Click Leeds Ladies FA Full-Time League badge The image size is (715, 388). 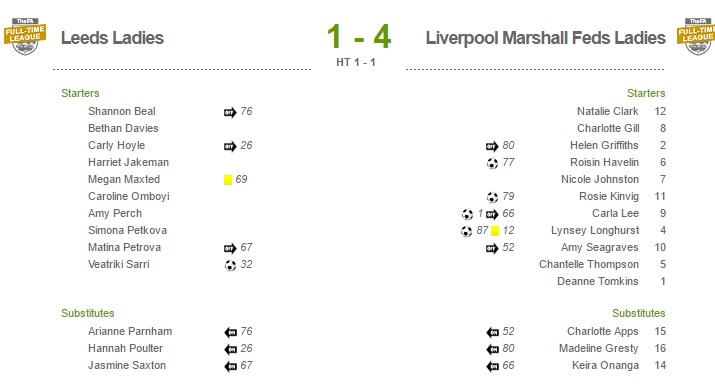[x=25, y=36]
